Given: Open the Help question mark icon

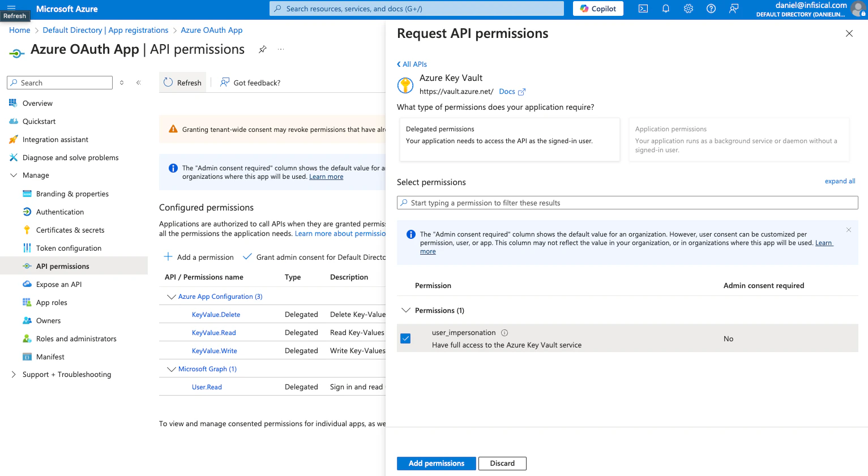Looking at the screenshot, I should (x=711, y=8).
